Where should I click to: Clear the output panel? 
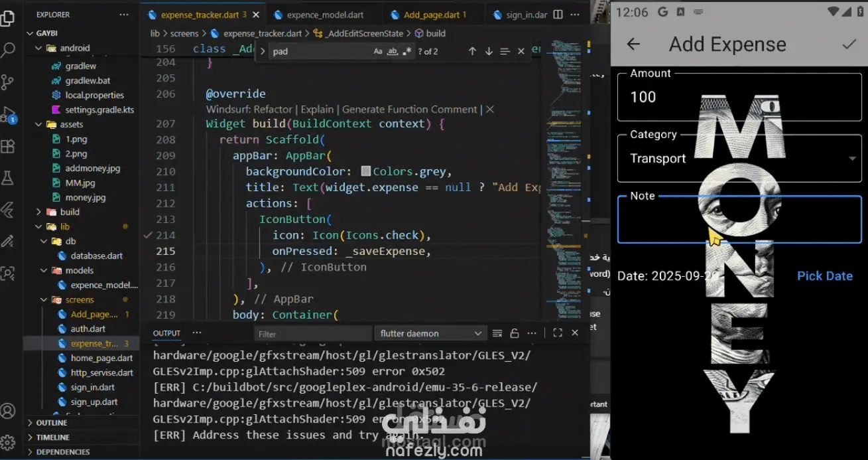click(497, 333)
